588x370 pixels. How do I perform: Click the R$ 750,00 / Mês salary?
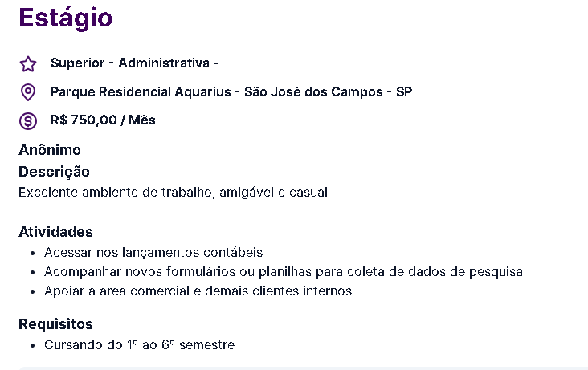click(103, 120)
